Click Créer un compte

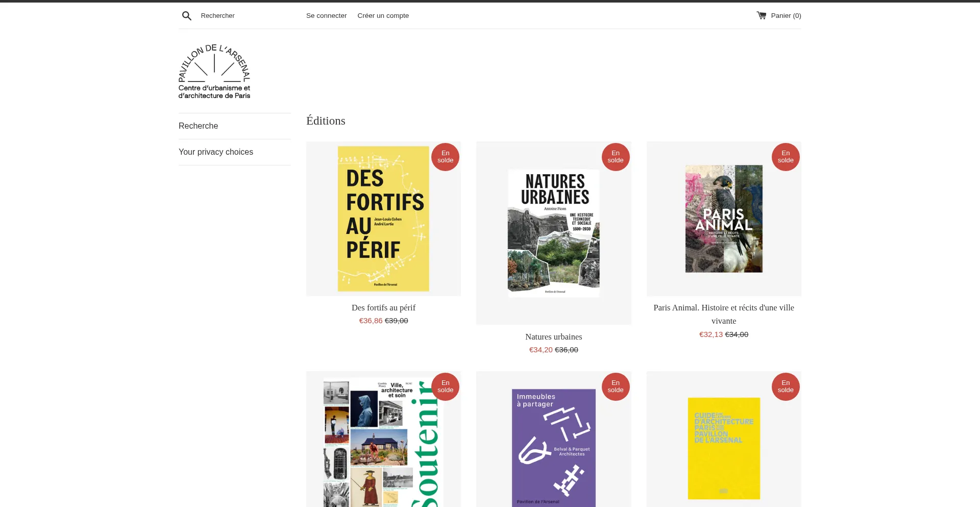point(383,15)
